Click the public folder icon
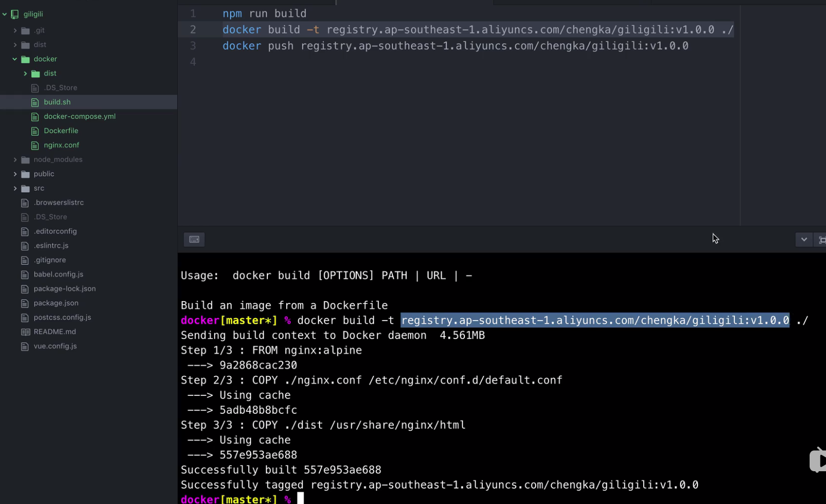This screenshot has height=504, width=826. click(25, 174)
